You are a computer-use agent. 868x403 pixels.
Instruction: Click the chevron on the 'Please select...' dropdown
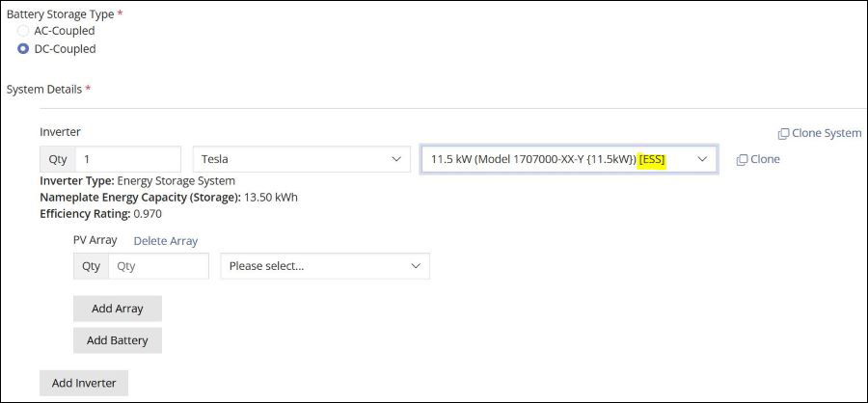pyautogui.click(x=416, y=266)
